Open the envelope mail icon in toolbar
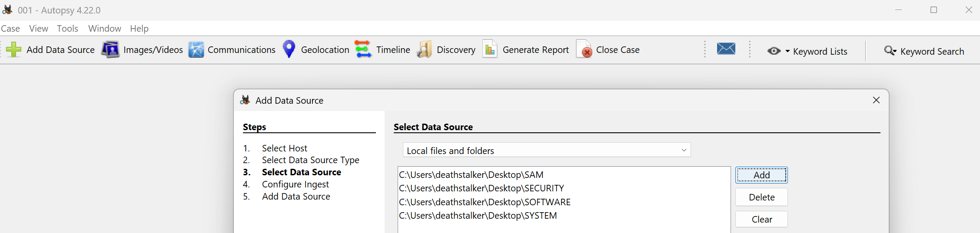The height and width of the screenshot is (233, 980). pos(726,49)
